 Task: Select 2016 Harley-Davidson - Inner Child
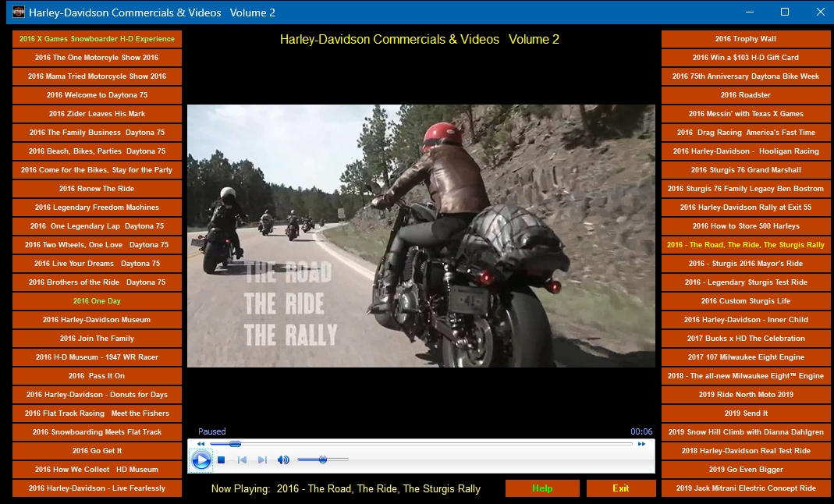coord(746,320)
